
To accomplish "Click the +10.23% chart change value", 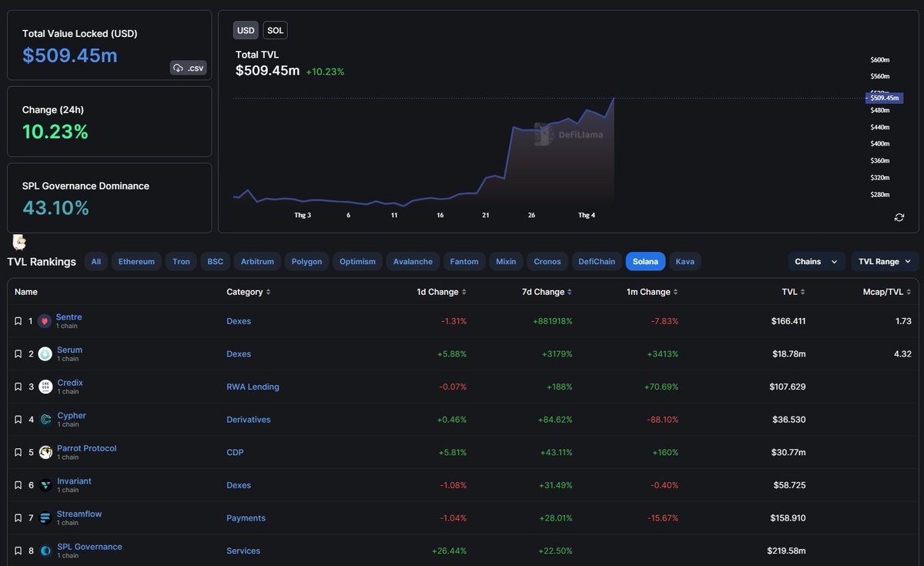I will point(325,72).
